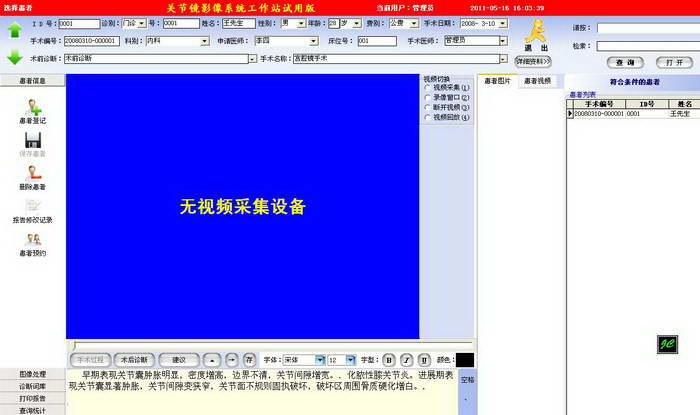This screenshot has width=700, height=415.
Task: Click the green down arrow for next patient
Action: pyautogui.click(x=15, y=57)
